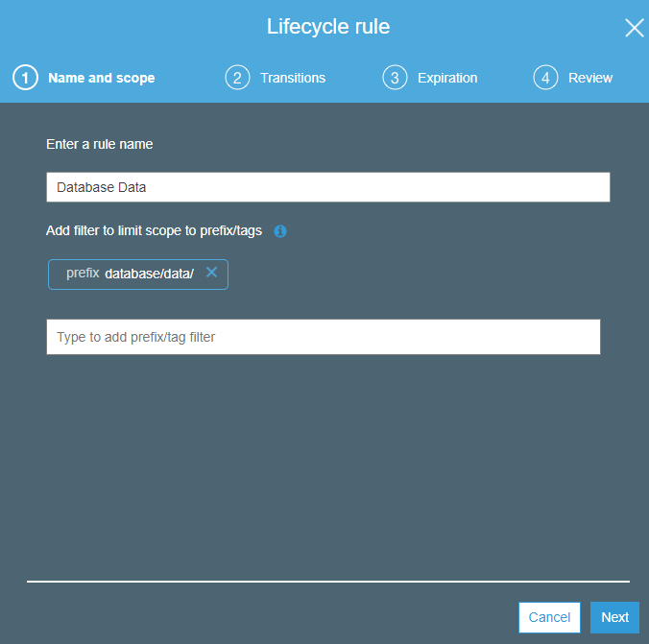The image size is (649, 644).
Task: Open the info icon beside filter label
Action: 280,231
